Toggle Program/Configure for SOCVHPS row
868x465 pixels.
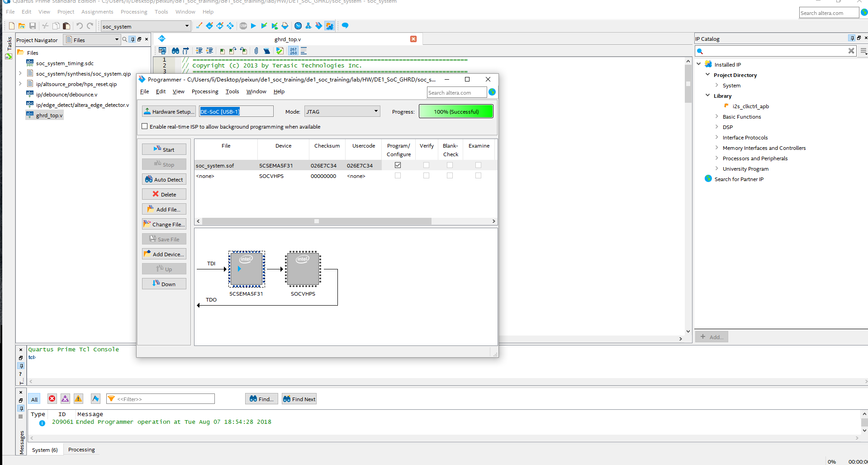point(398,176)
